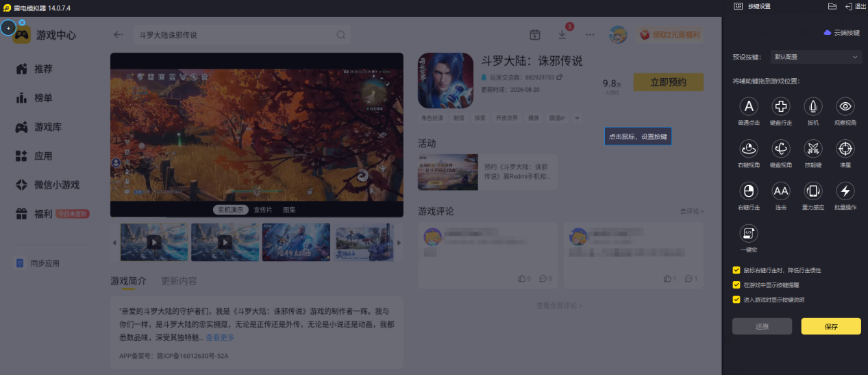Switch to the 更新内容 tab

pos(179,281)
